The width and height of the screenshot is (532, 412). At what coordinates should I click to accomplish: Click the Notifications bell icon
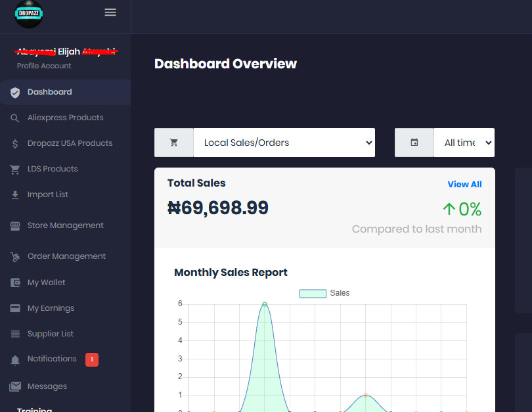[15, 360]
